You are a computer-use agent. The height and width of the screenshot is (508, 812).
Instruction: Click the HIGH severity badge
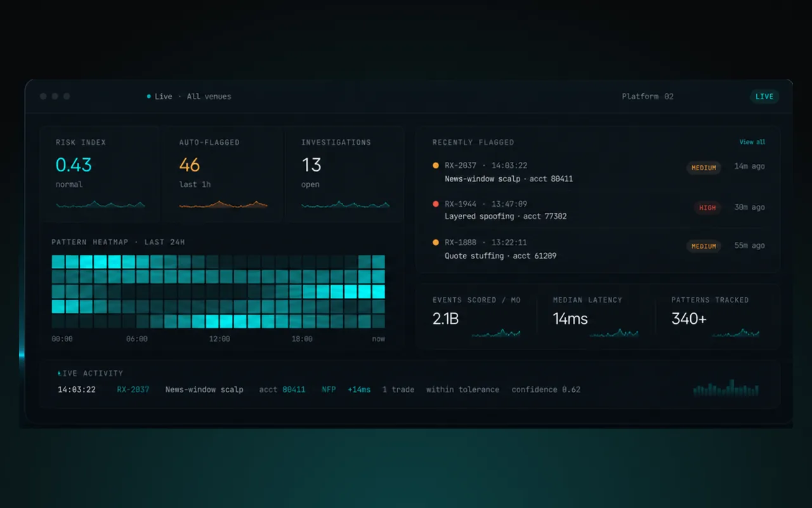click(x=707, y=208)
